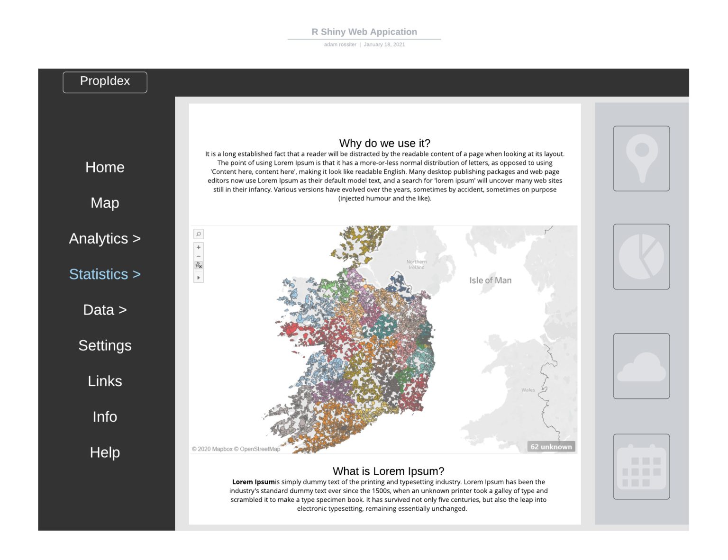Open the OpenStreetMap attribution link
This screenshot has width=728, height=560.
point(260,449)
